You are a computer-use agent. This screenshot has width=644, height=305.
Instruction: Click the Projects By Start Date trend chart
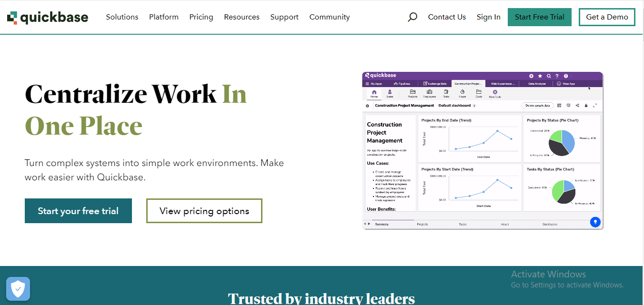click(470, 188)
